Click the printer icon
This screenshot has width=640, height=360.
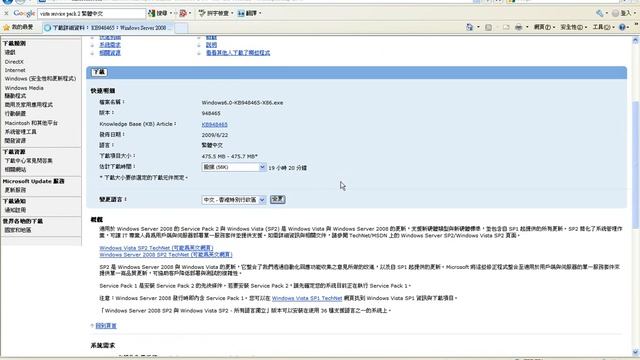[518, 27]
